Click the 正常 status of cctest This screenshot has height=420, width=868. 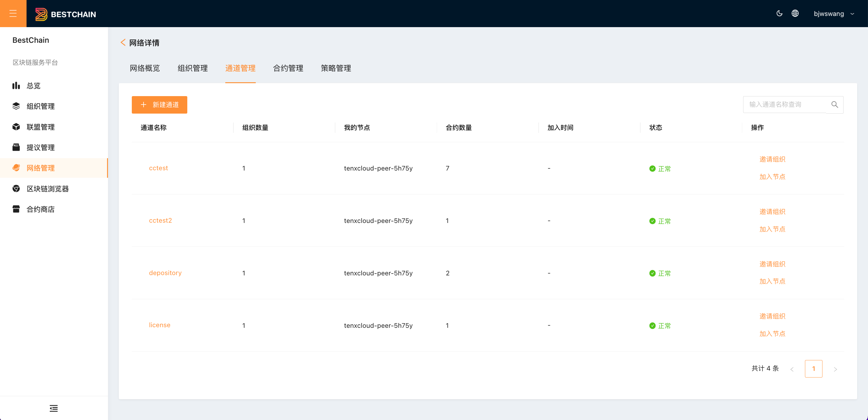click(x=660, y=169)
